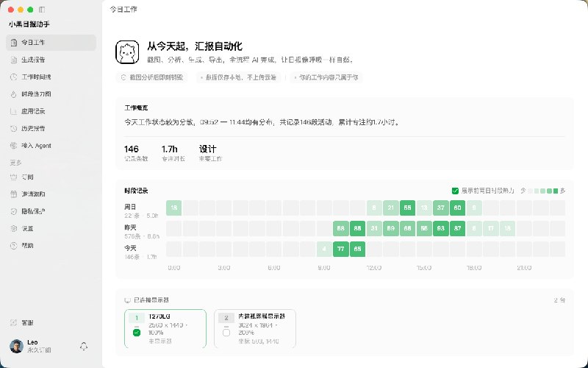The width and height of the screenshot is (588, 368).
Task: Click the number 2 badge on built-in display
Action: [x=226, y=318]
